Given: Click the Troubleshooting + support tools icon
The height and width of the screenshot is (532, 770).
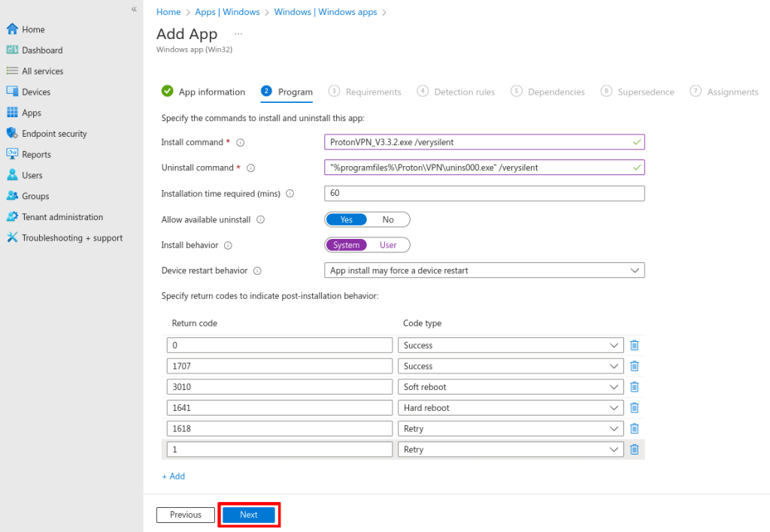Looking at the screenshot, I should (12, 237).
